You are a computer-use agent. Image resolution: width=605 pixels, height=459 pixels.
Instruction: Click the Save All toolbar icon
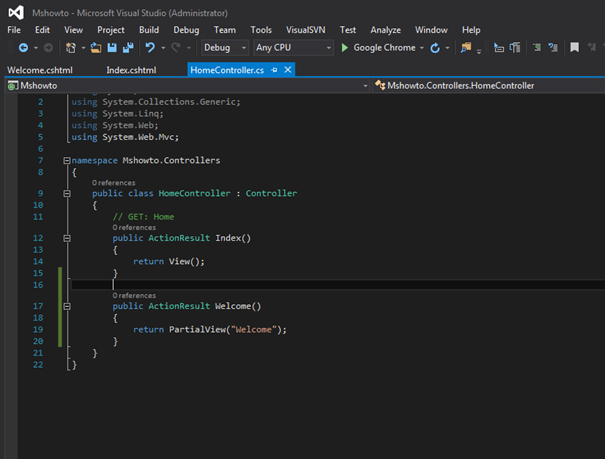click(x=128, y=48)
